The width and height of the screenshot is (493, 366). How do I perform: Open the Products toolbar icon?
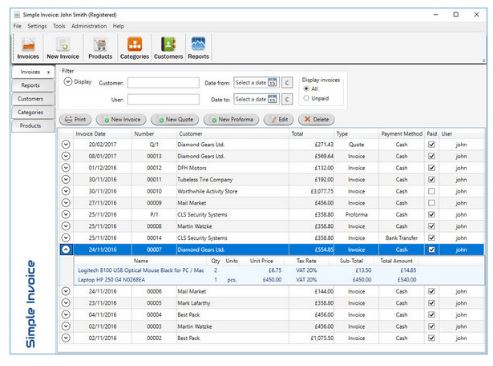click(x=100, y=48)
